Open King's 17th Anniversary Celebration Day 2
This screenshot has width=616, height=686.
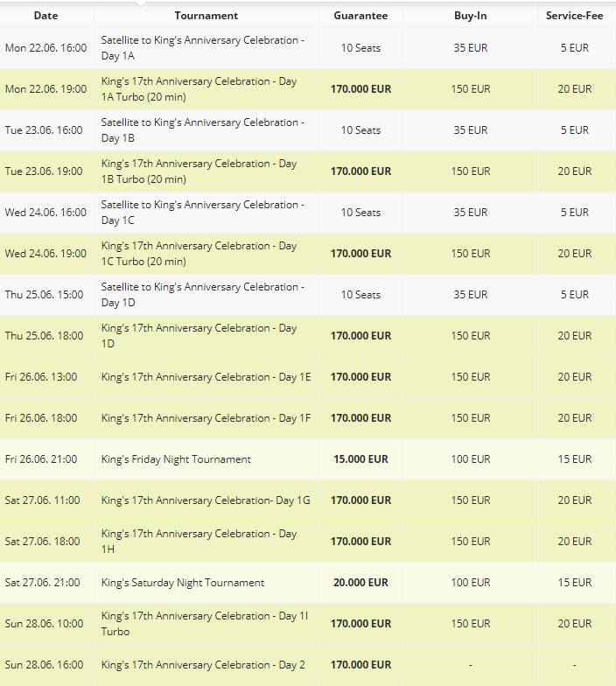pyautogui.click(x=203, y=665)
